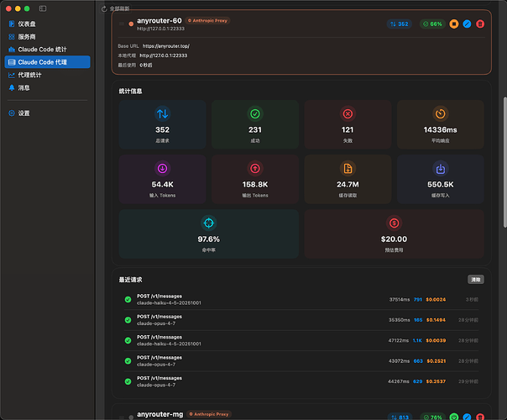507x420 pixels.
Task: Open the 仪表盘 dashboard page
Action: coord(47,24)
